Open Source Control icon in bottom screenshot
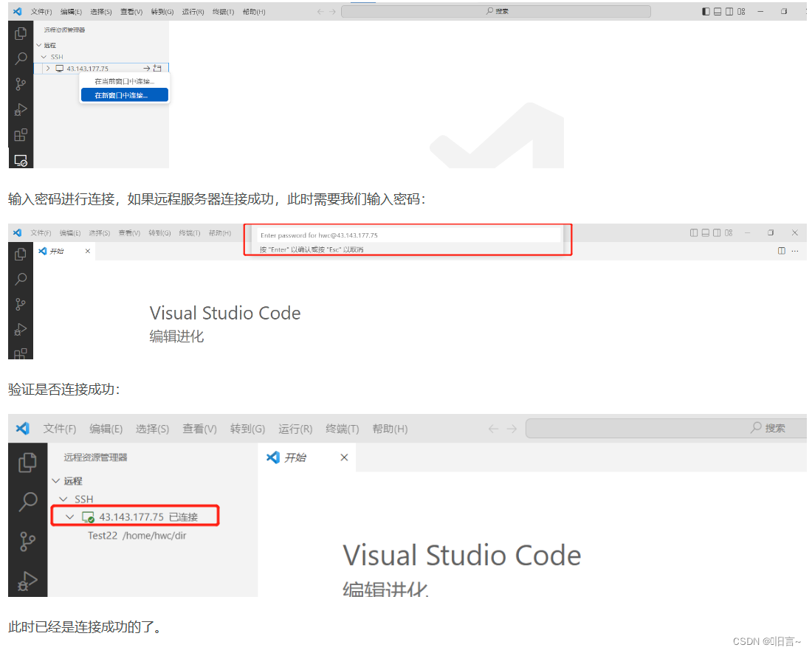 [27, 542]
